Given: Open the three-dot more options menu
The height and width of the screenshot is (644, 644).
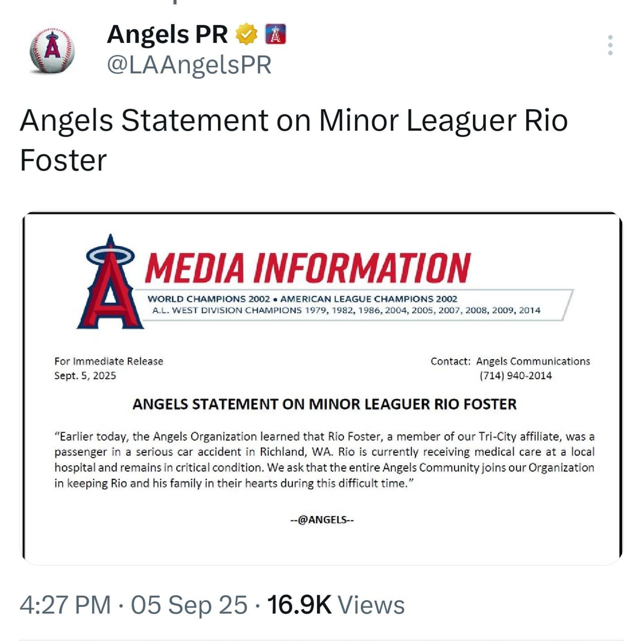Looking at the screenshot, I should click(x=610, y=45).
